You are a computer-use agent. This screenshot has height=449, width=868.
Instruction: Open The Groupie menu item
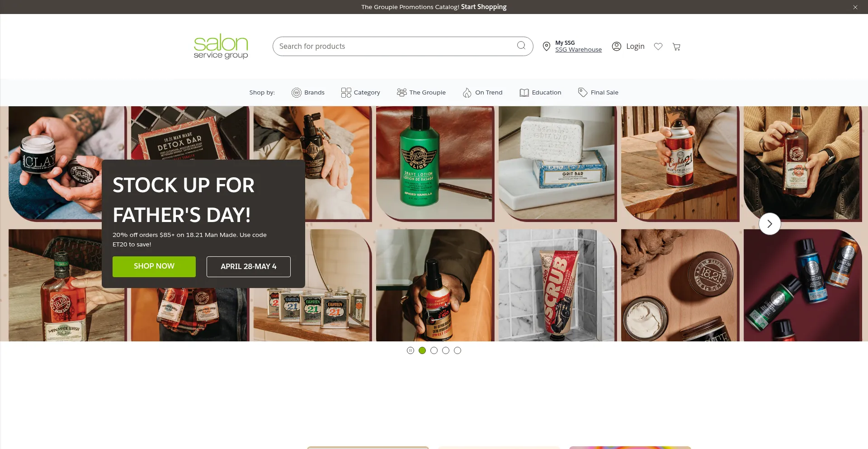tap(421, 93)
